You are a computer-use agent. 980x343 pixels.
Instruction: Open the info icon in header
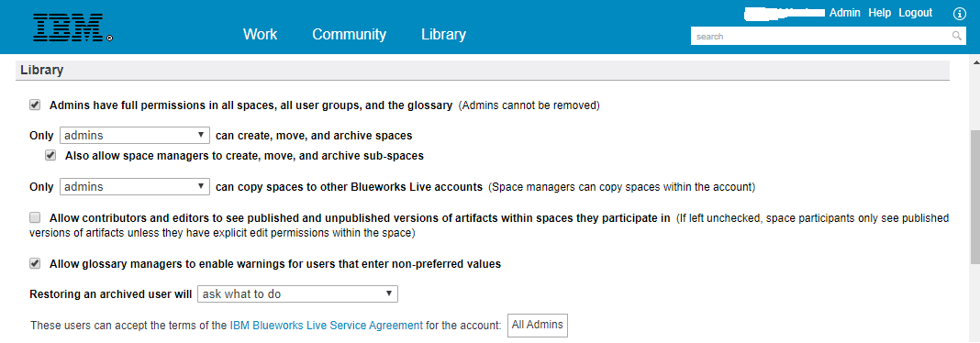960,14
